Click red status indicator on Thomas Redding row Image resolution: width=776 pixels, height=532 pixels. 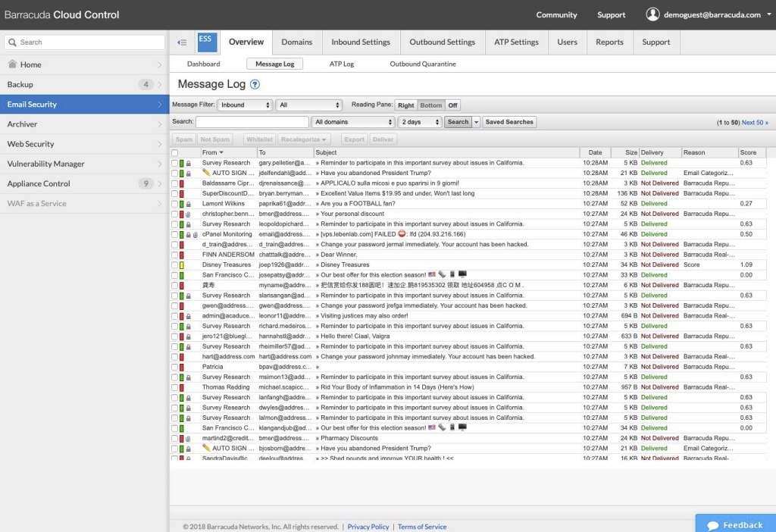point(182,387)
